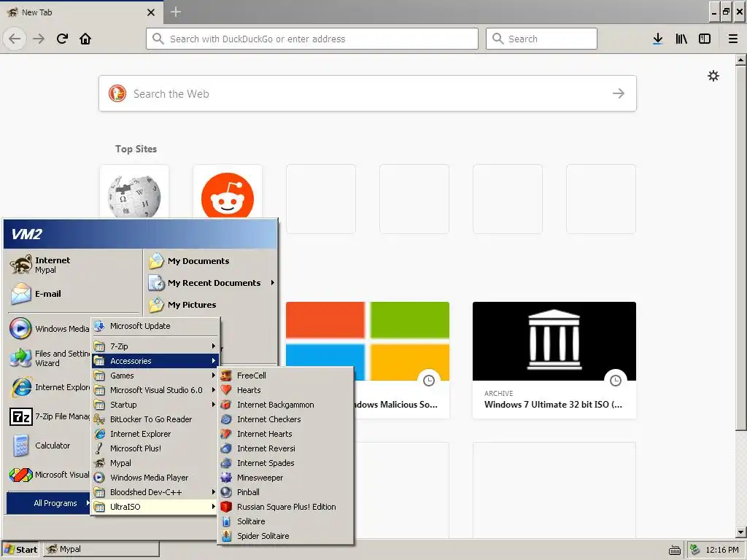Open My Pictures folder
The width and height of the screenshot is (747, 560).
(211, 305)
